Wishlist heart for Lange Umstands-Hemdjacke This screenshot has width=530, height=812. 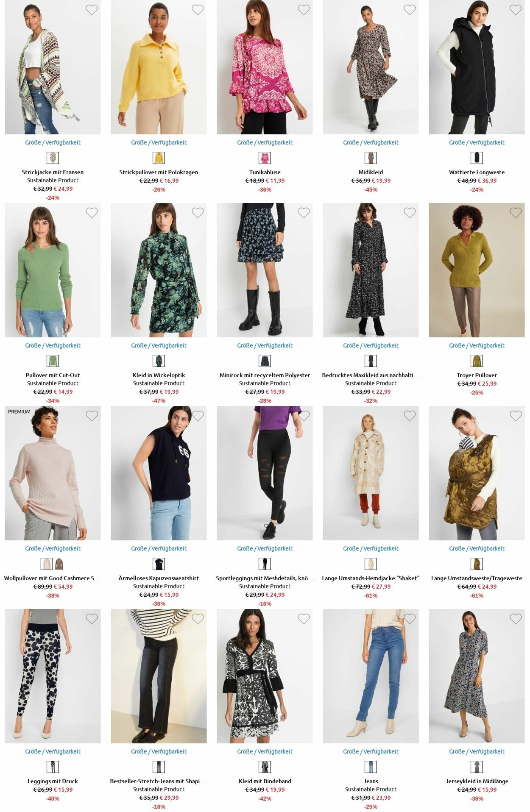410,416
